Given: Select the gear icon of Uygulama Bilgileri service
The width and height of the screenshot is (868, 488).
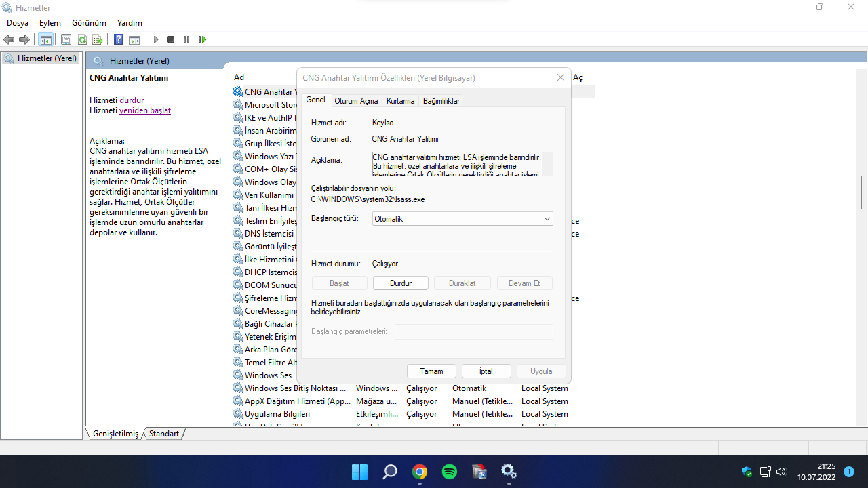Looking at the screenshot, I should [x=237, y=414].
